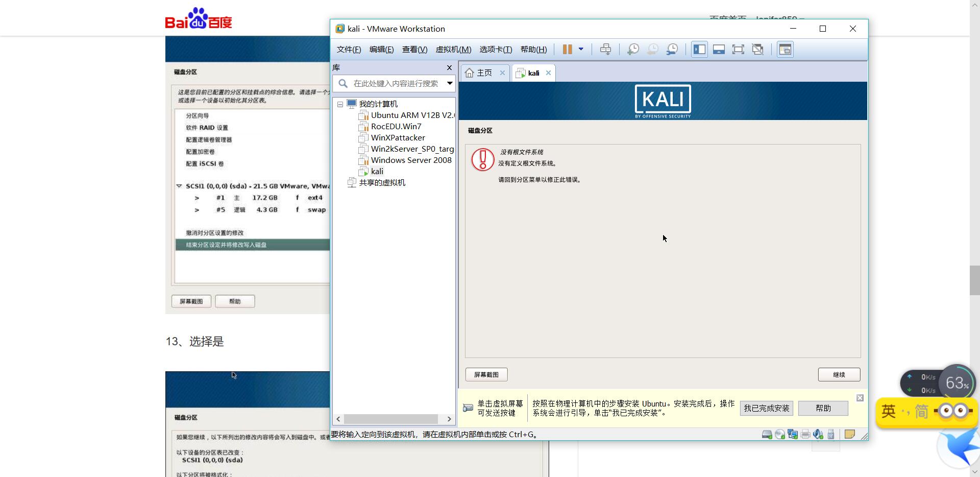The height and width of the screenshot is (477, 980).
Task: Open the 编辑(E) menu
Action: 381,50
